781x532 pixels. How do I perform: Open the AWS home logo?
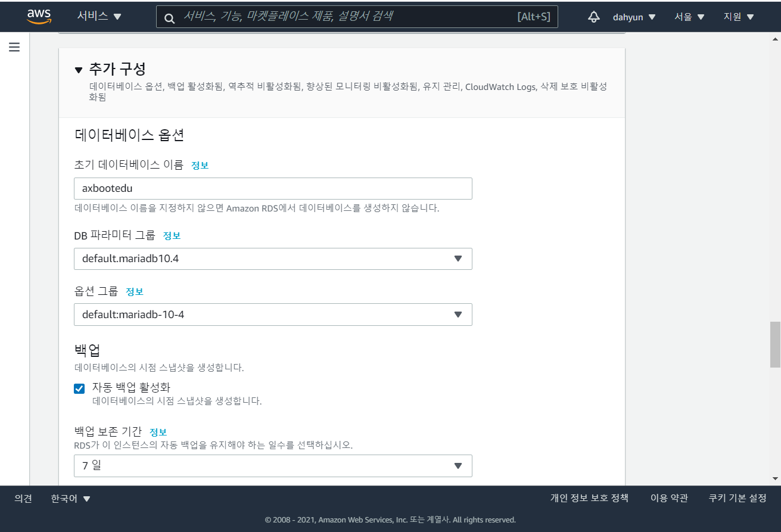click(39, 16)
